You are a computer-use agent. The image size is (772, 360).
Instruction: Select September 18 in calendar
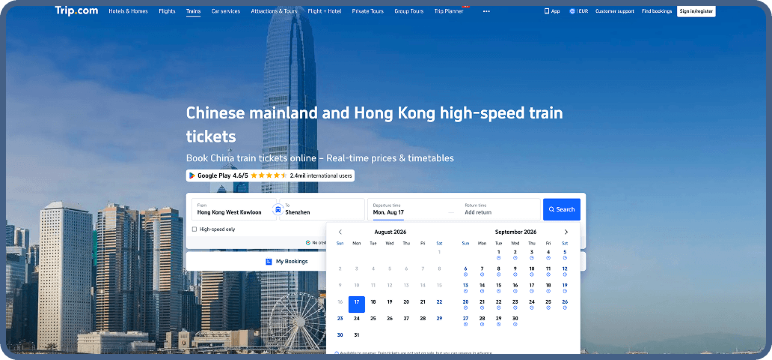pyautogui.click(x=548, y=287)
